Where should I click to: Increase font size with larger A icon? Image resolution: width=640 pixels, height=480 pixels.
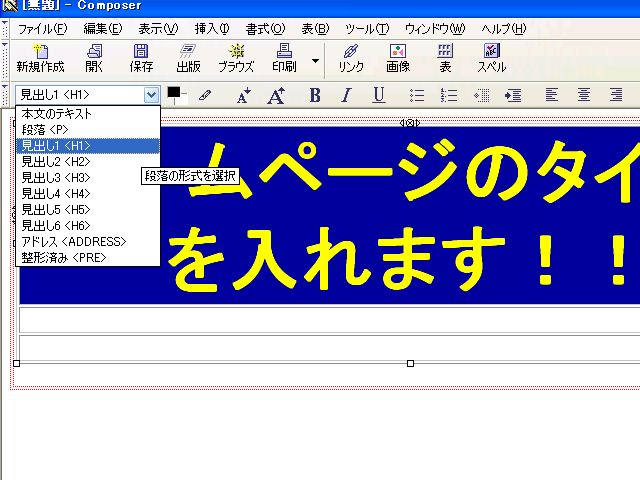click(276, 96)
